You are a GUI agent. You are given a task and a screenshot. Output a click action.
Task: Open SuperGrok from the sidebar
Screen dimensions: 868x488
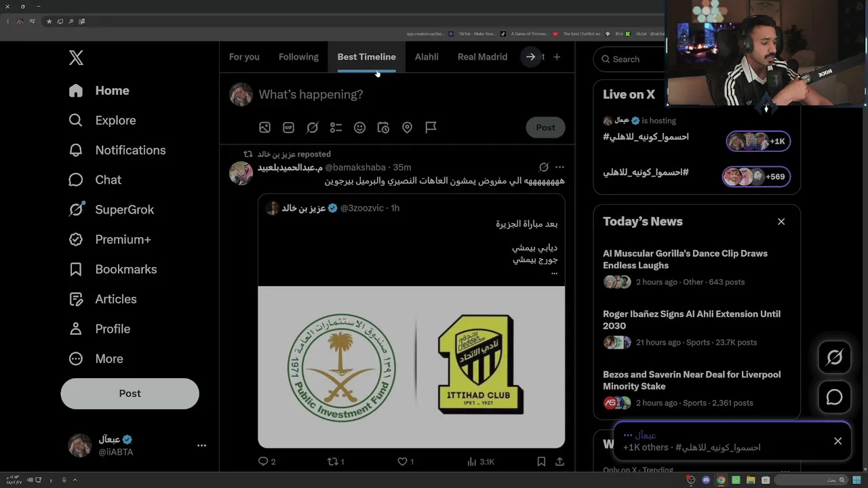[x=111, y=210]
